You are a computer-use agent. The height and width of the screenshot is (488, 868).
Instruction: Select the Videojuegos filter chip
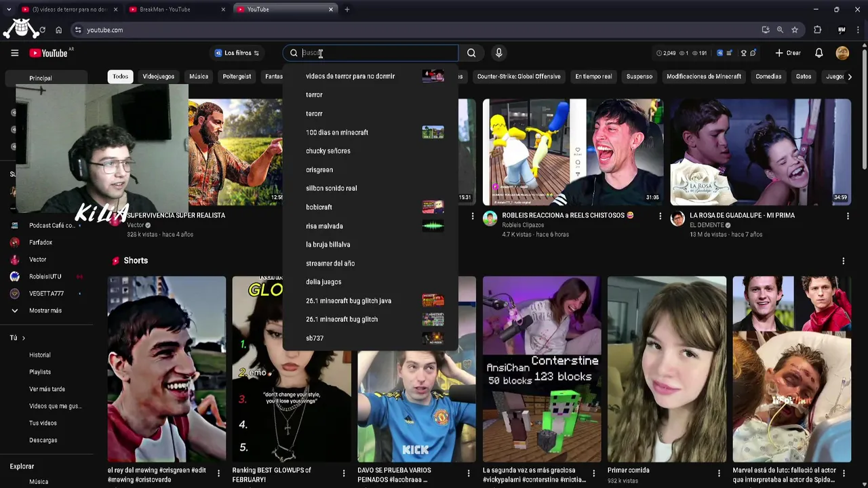click(158, 77)
